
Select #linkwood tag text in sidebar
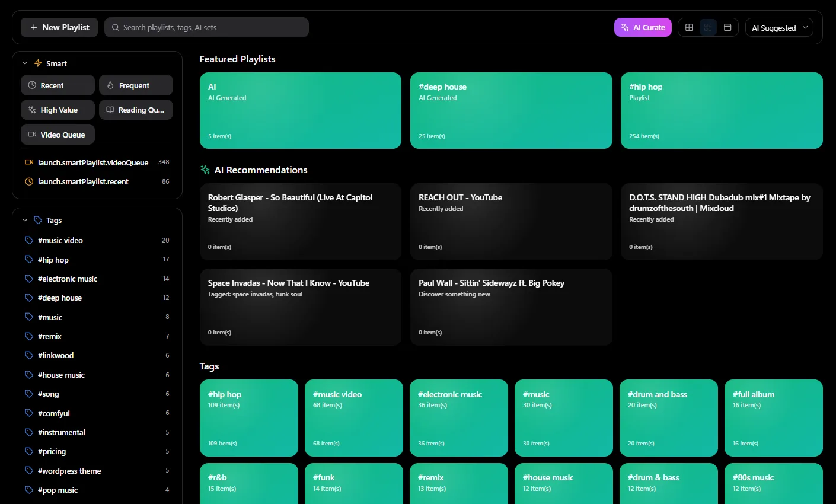coord(56,355)
